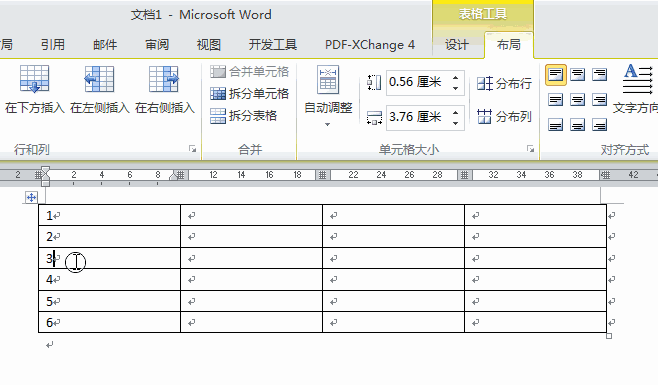Open the Developer (开发工具) tab
The height and width of the screenshot is (385, 658).
[x=273, y=45]
